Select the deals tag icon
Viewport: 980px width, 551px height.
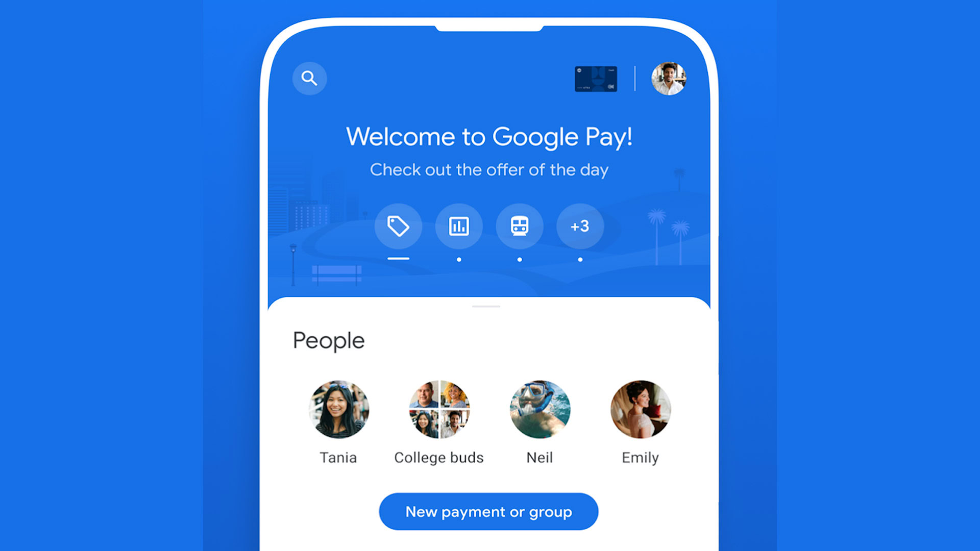point(398,226)
